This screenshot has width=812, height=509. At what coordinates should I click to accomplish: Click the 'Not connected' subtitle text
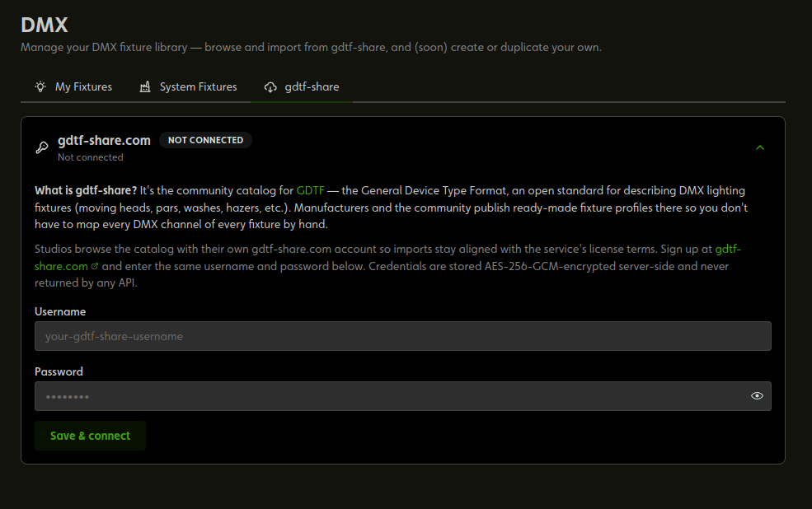tap(91, 157)
